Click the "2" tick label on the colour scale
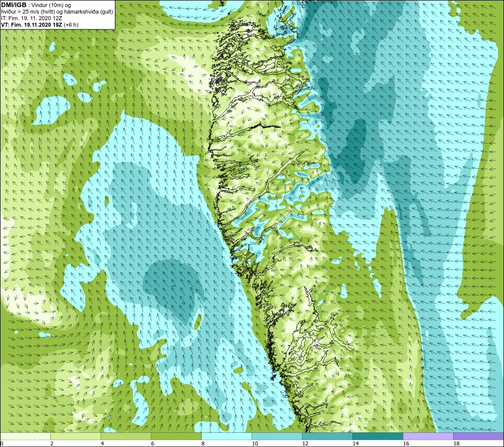 pyautogui.click(x=52, y=443)
